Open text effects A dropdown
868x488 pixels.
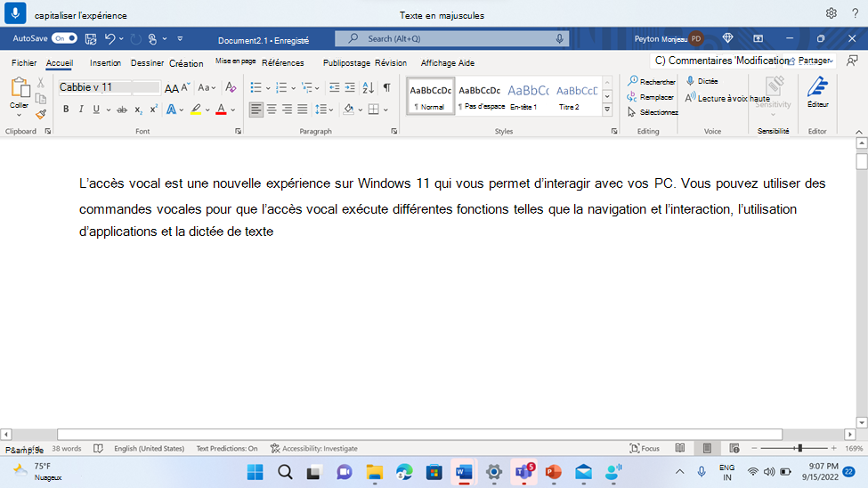point(174,110)
